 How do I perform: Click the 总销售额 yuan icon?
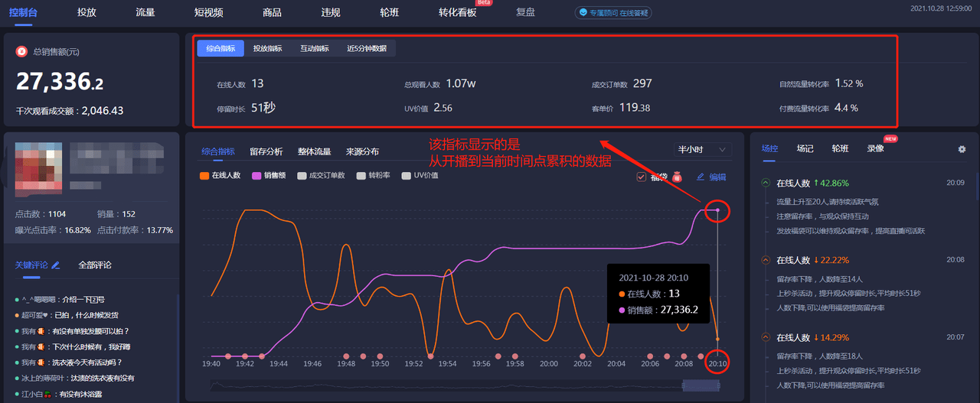click(22, 51)
